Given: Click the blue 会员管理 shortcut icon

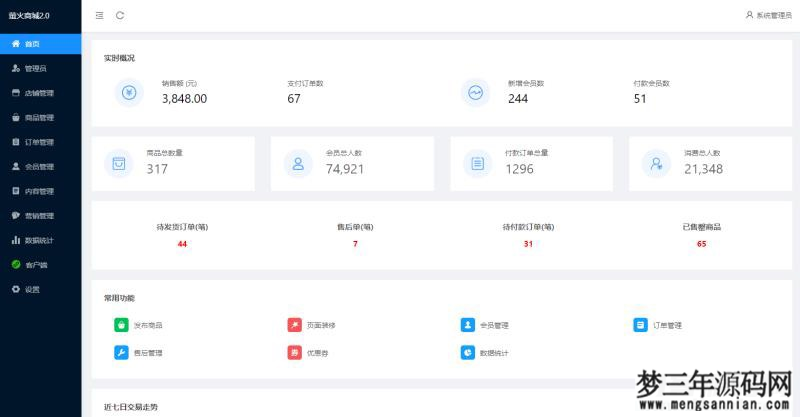Looking at the screenshot, I should click(x=468, y=325).
